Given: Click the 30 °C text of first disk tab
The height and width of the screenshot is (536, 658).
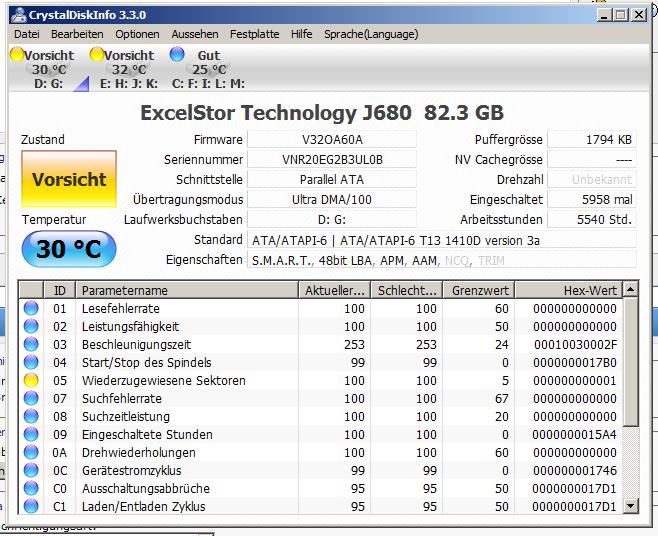Looking at the screenshot, I should [49, 69].
